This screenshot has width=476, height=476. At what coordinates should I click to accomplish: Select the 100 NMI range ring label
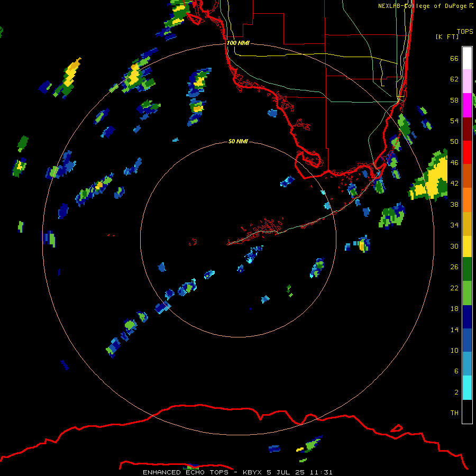(x=238, y=43)
